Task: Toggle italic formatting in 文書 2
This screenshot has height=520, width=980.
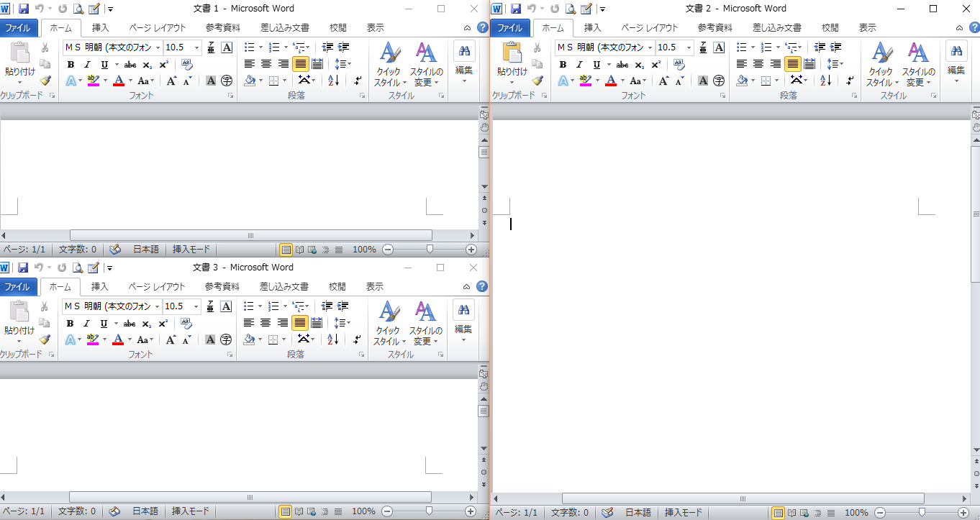Action: 580,64
